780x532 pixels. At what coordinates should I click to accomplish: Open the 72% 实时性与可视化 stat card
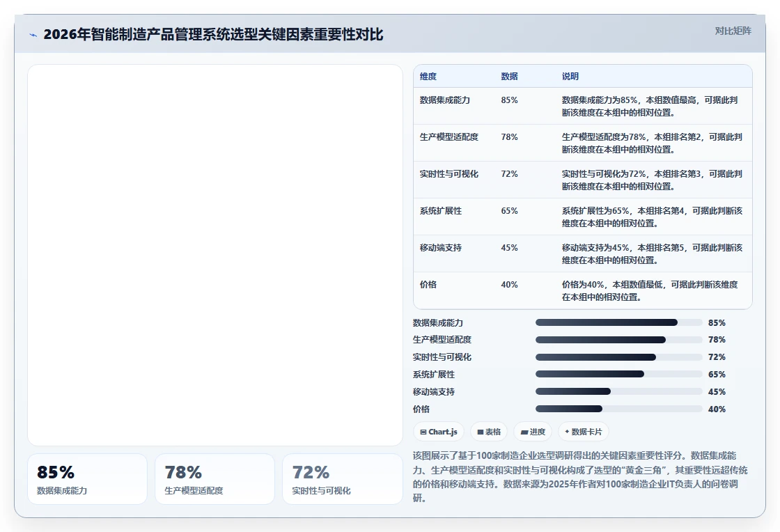click(342, 479)
